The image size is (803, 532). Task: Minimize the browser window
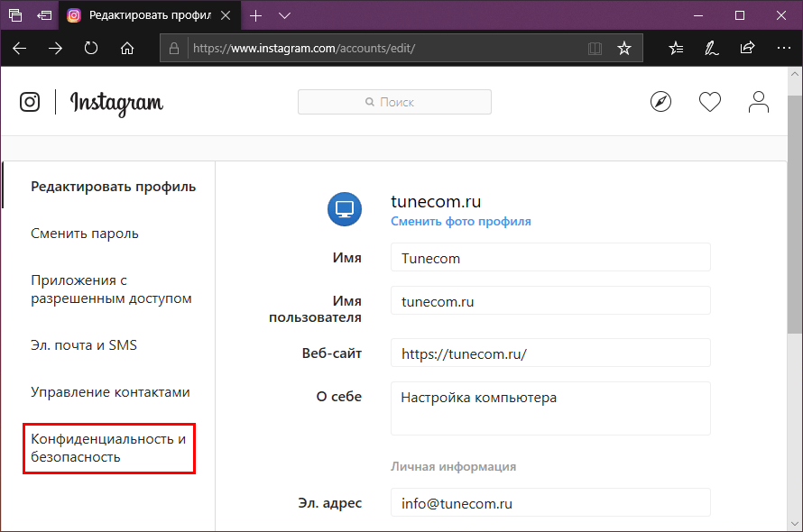(698, 15)
